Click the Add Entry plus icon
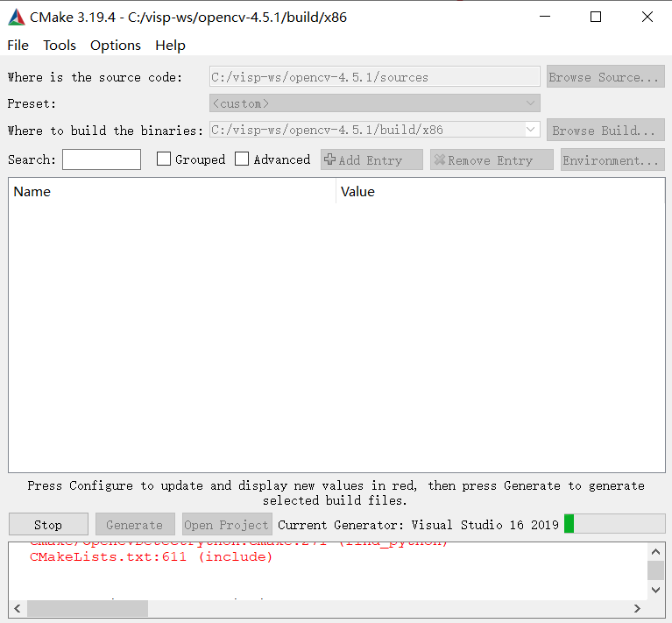 pos(329,159)
